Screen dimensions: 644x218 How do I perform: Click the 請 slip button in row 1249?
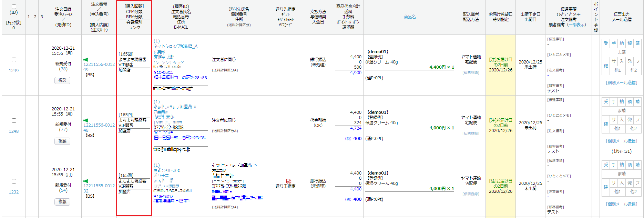pyautogui.click(x=637, y=43)
